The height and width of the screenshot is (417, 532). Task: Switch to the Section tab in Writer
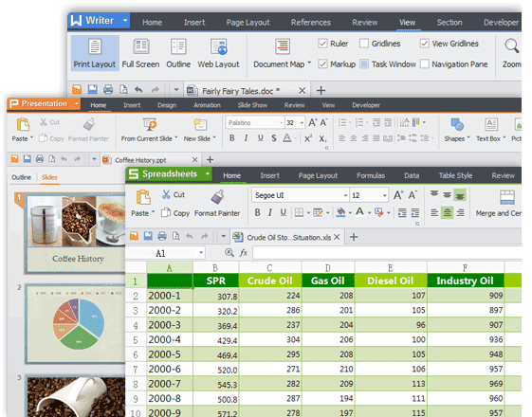click(449, 23)
